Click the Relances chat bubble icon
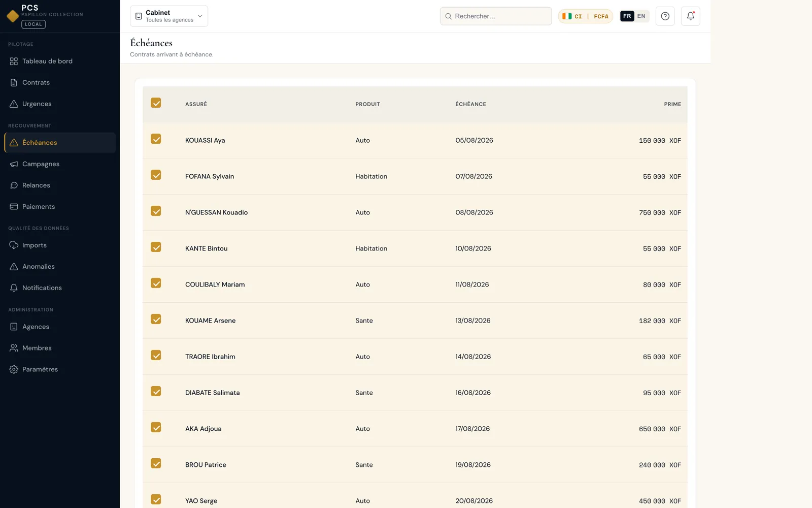The height and width of the screenshot is (508, 812). pyautogui.click(x=14, y=185)
